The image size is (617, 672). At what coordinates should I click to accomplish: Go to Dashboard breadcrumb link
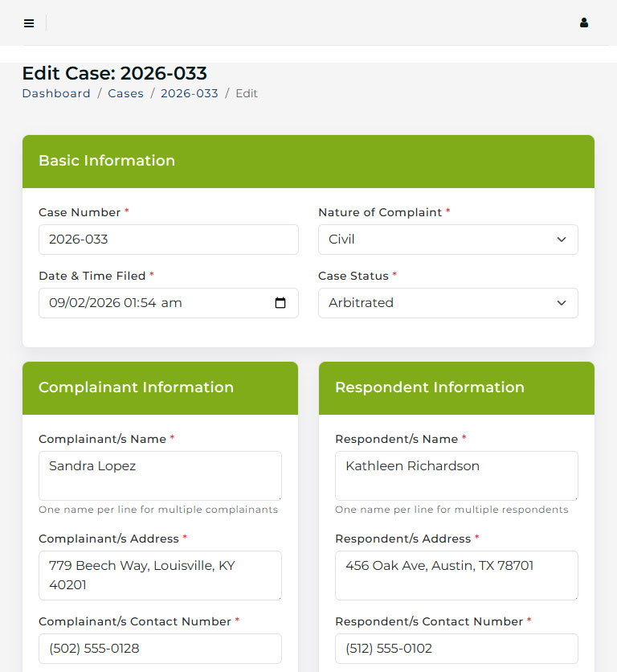56,93
